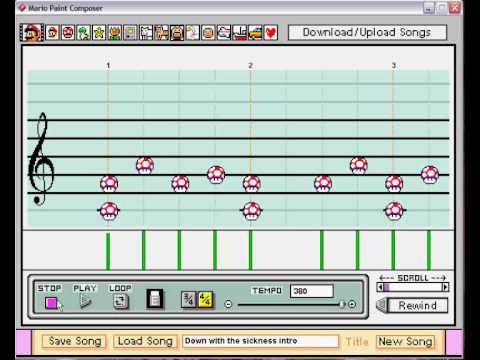Viewport: 480px width, 360px height.
Task: Click the treble clef symbol
Action: (41, 159)
